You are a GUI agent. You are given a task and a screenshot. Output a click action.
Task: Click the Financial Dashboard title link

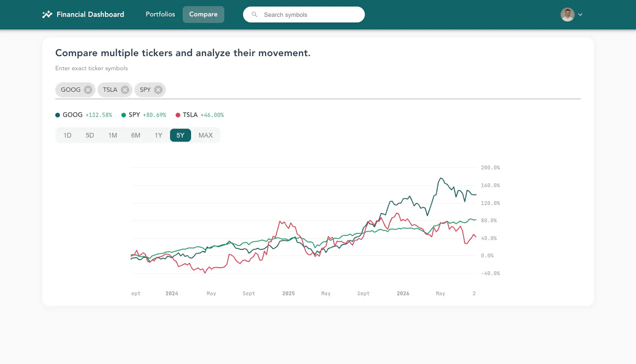coord(90,15)
